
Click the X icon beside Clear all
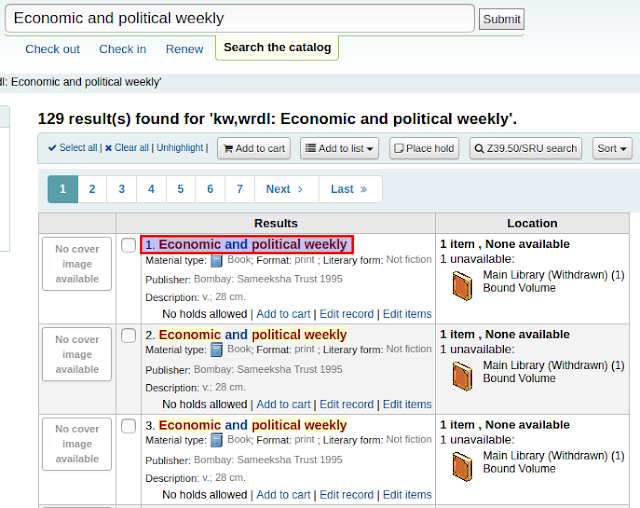[x=109, y=148]
